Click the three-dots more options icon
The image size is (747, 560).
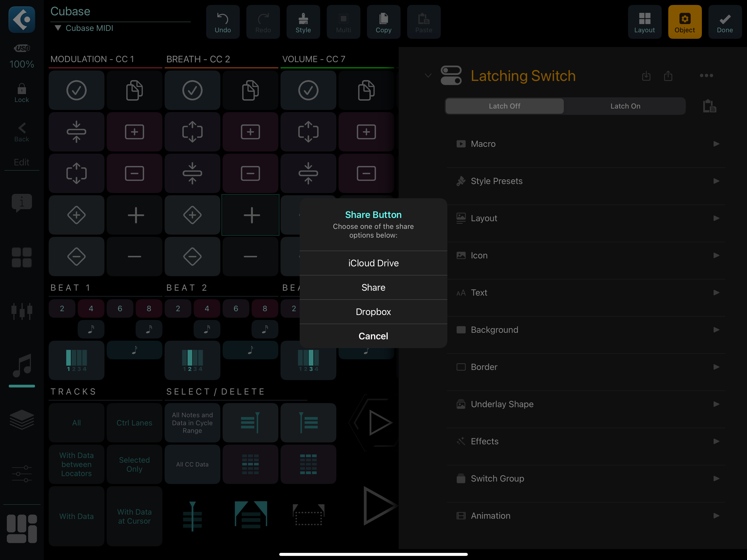pyautogui.click(x=706, y=75)
